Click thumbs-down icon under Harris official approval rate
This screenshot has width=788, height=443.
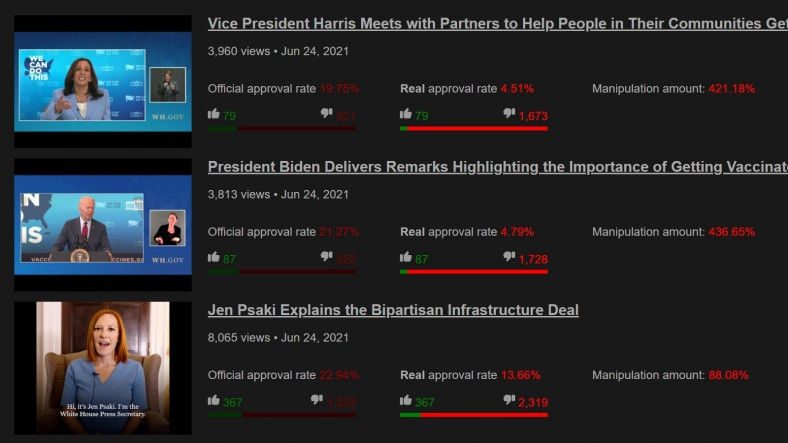[326, 114]
